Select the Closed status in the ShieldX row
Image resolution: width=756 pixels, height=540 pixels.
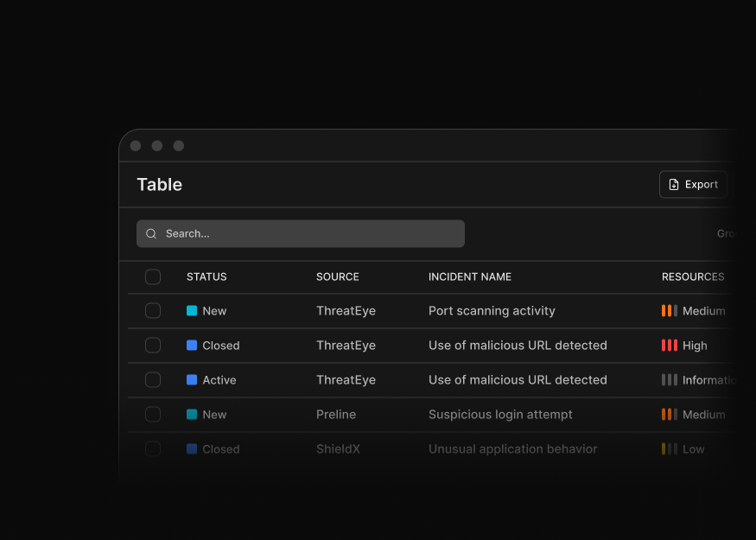point(221,449)
